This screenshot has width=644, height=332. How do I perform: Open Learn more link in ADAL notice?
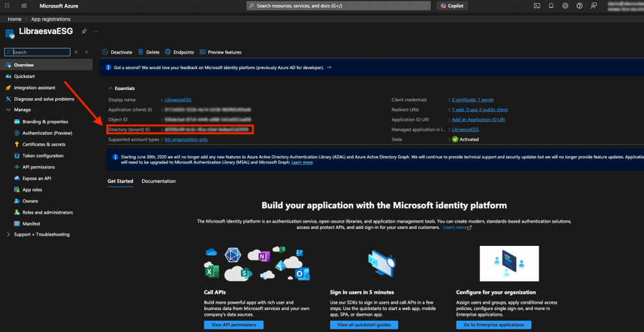click(302, 162)
